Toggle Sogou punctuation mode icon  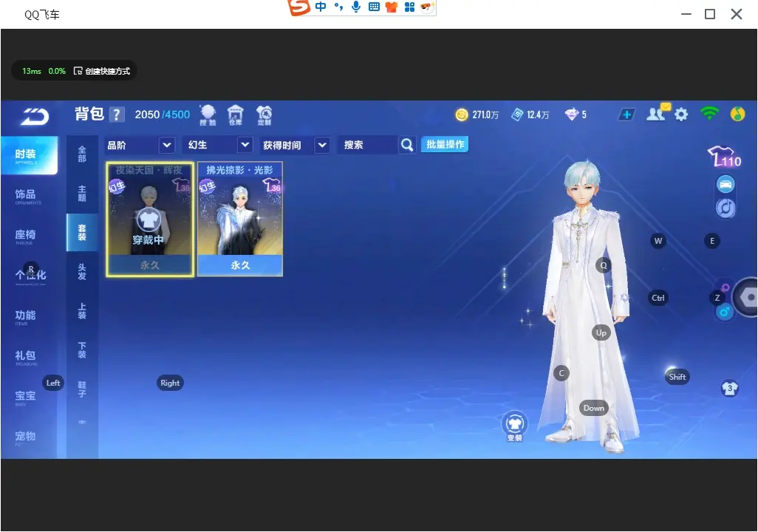pos(338,7)
